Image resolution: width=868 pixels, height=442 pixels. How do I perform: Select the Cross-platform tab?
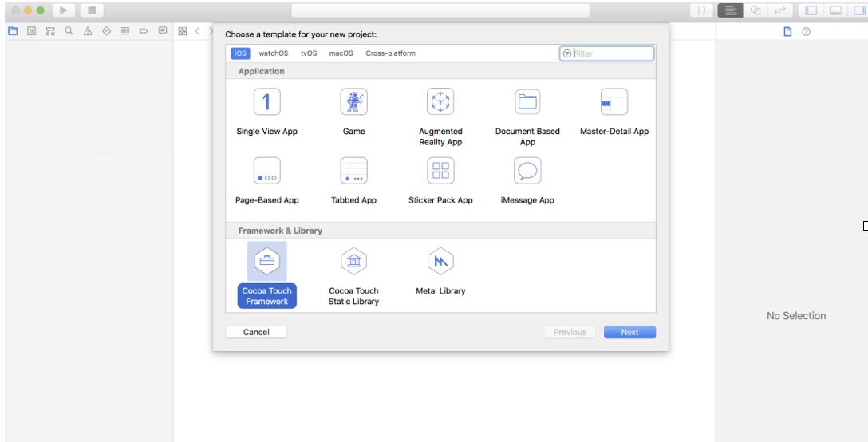pos(390,53)
